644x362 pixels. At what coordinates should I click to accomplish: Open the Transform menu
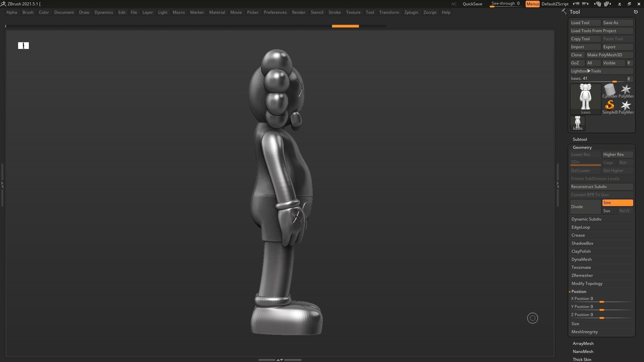click(x=389, y=12)
